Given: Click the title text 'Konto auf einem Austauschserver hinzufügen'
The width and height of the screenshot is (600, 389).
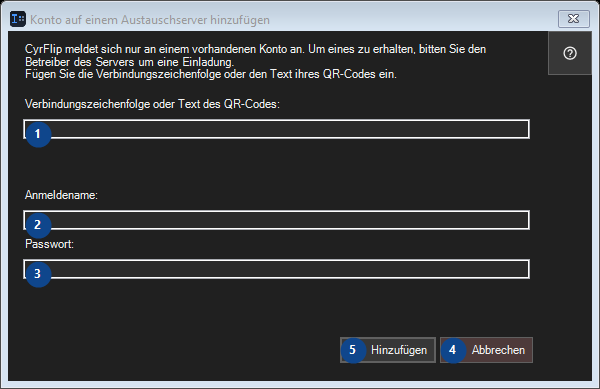Looking at the screenshot, I should (150, 20).
